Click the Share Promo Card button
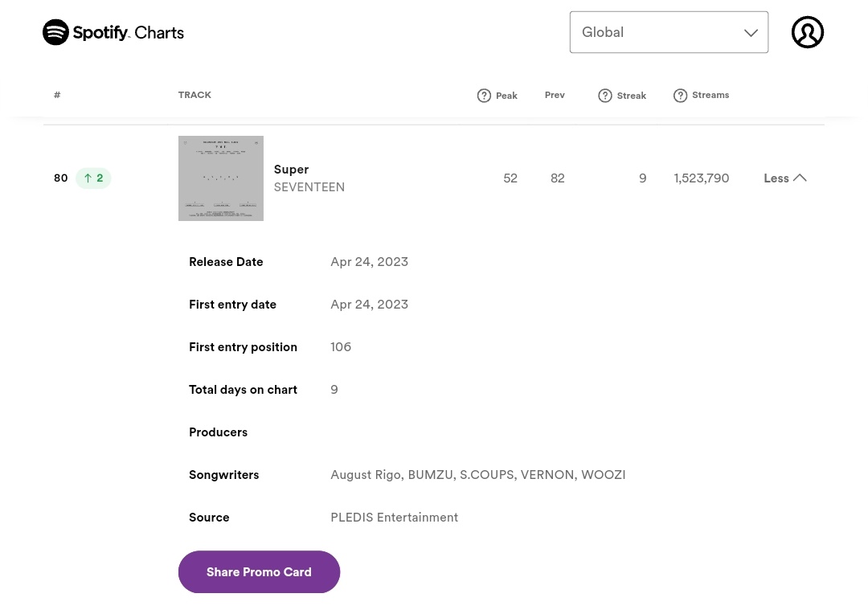 (x=259, y=572)
